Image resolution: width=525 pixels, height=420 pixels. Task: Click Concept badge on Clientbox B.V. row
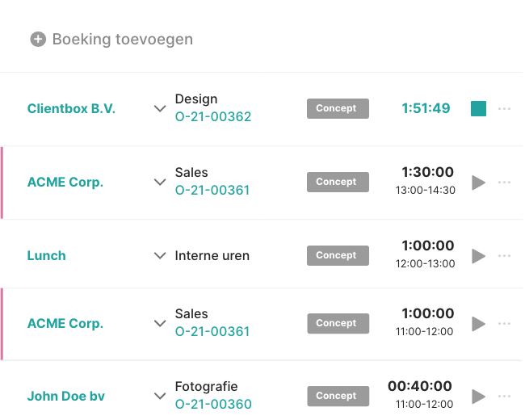tap(338, 108)
